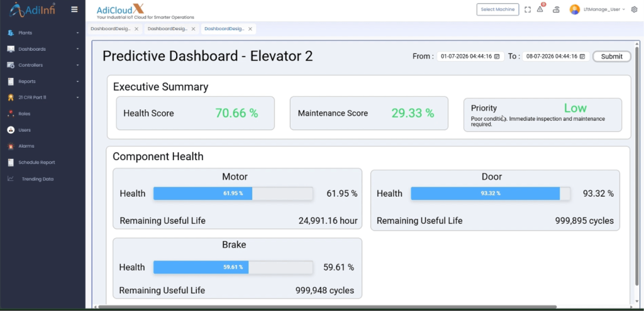Expand the Dashboards menu arrow
The height and width of the screenshot is (311, 644).
(x=77, y=49)
